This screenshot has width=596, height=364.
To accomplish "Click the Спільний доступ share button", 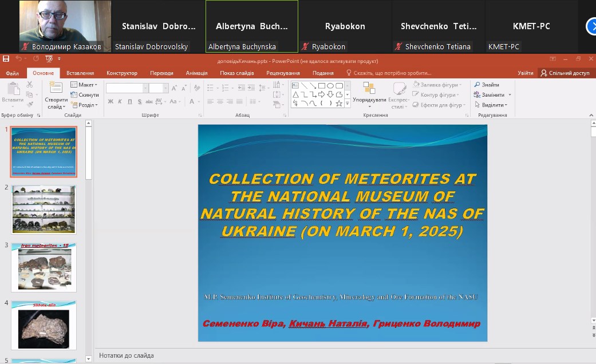I will pyautogui.click(x=565, y=73).
